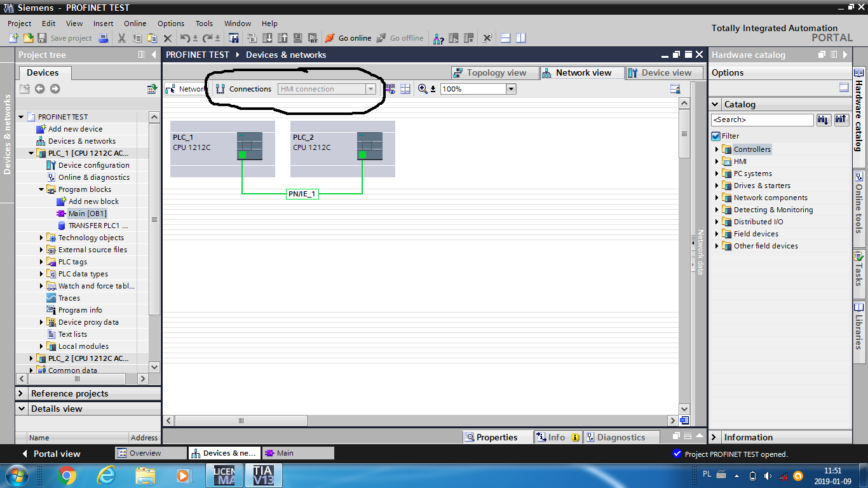Open the 100% zoom level dropdown

[x=511, y=89]
